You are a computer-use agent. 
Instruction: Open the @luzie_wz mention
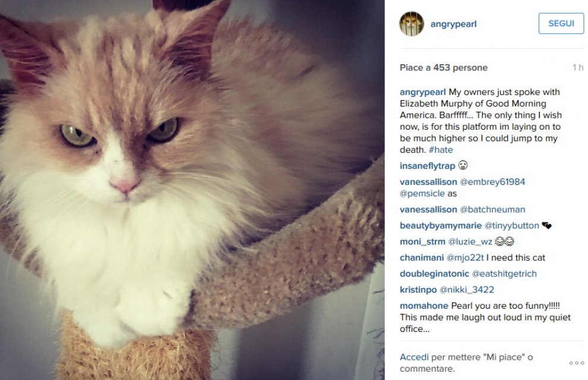pyautogui.click(x=470, y=241)
